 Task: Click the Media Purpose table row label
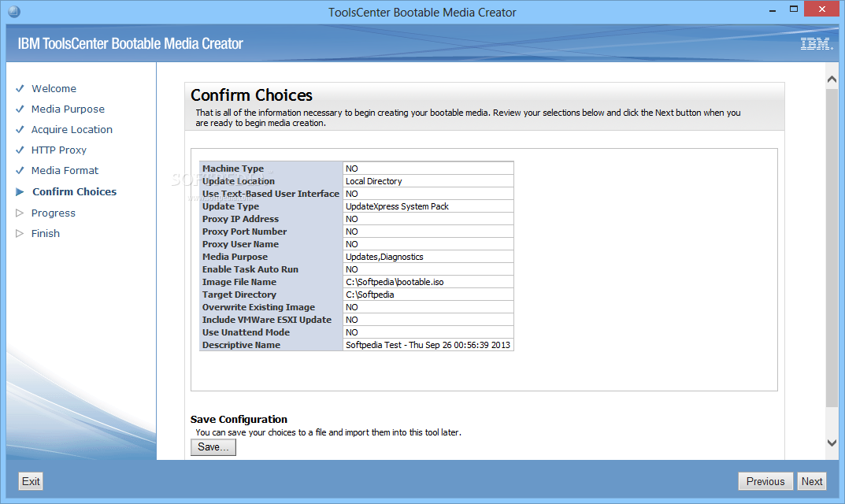pyautogui.click(x=235, y=257)
